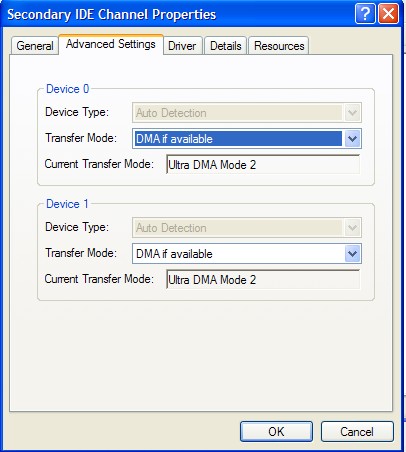Select highlighted Device 0 Transfer Mode combo box

pyautogui.click(x=247, y=139)
